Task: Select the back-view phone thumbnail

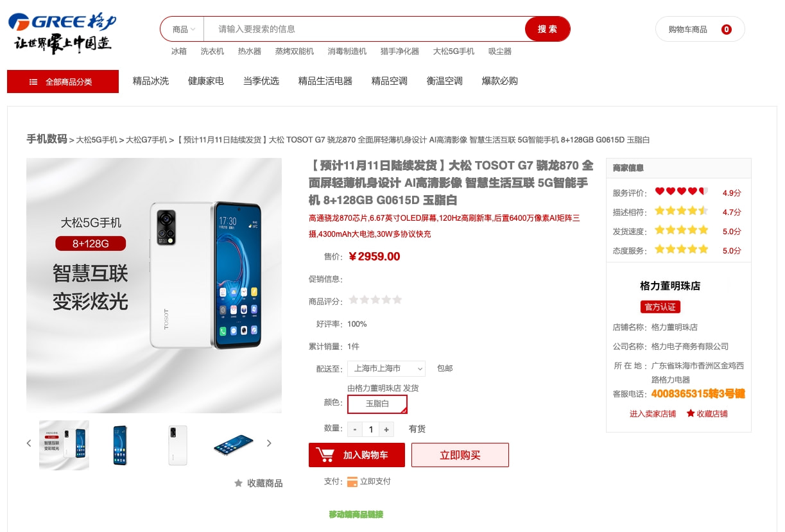Action: pyautogui.click(x=177, y=445)
